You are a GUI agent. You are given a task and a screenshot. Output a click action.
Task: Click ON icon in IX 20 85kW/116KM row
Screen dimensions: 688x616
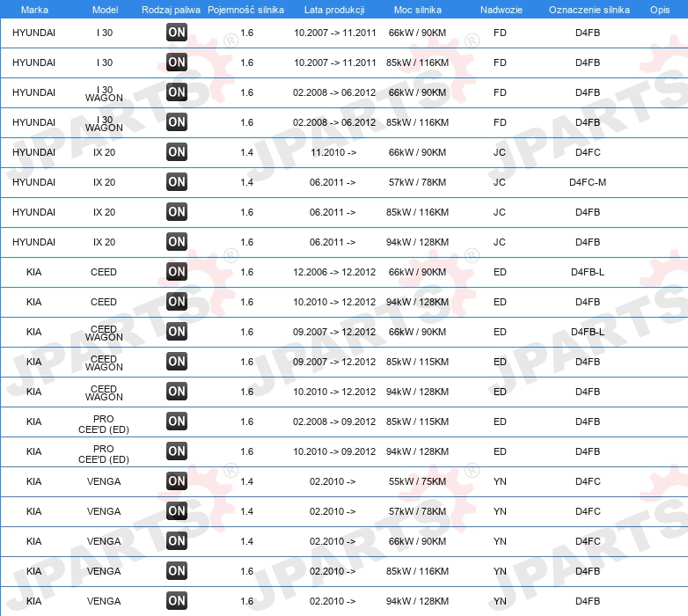177,212
